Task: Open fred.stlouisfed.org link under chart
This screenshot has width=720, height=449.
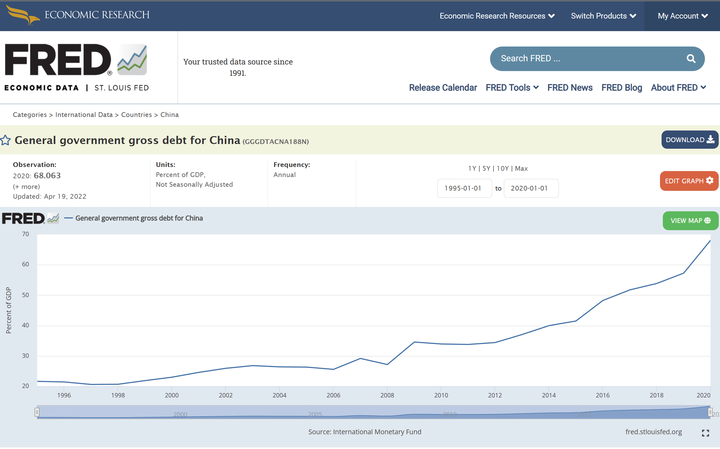Action: [x=653, y=432]
